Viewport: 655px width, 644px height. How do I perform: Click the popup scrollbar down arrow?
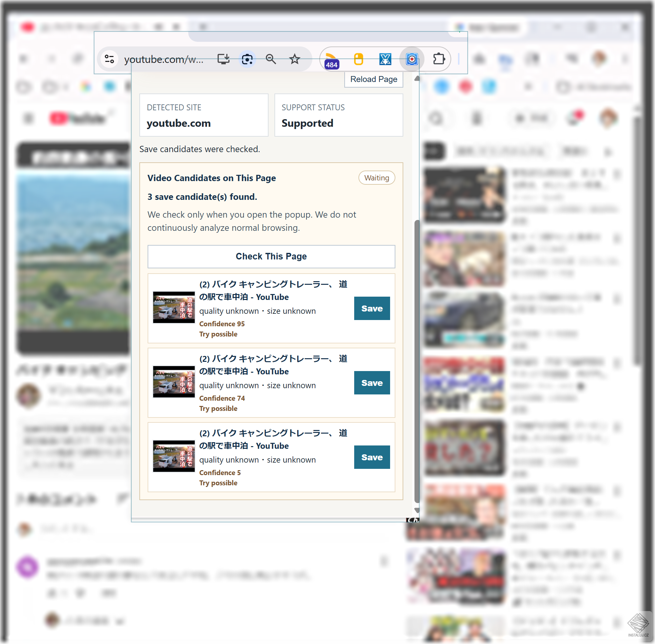click(x=417, y=510)
